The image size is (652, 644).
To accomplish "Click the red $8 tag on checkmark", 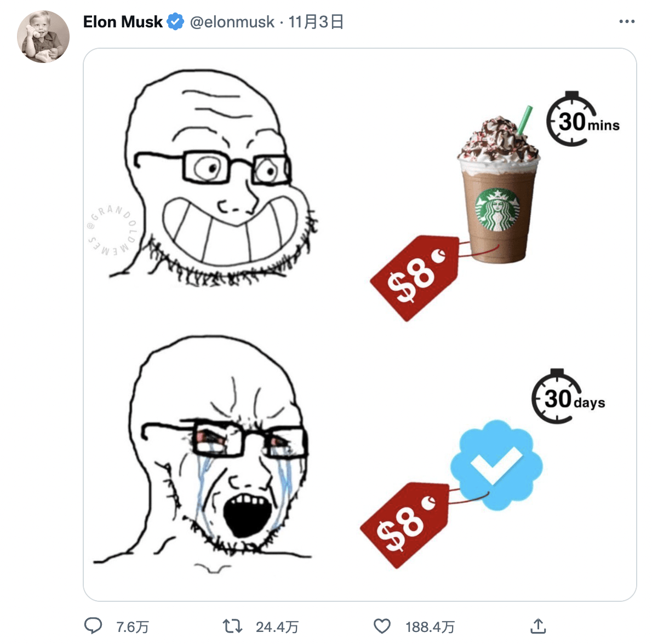I will [x=404, y=525].
